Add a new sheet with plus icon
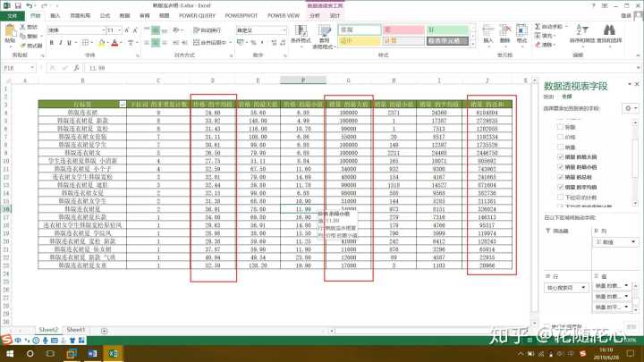Screen dimensions: 644x362 (x=105, y=331)
